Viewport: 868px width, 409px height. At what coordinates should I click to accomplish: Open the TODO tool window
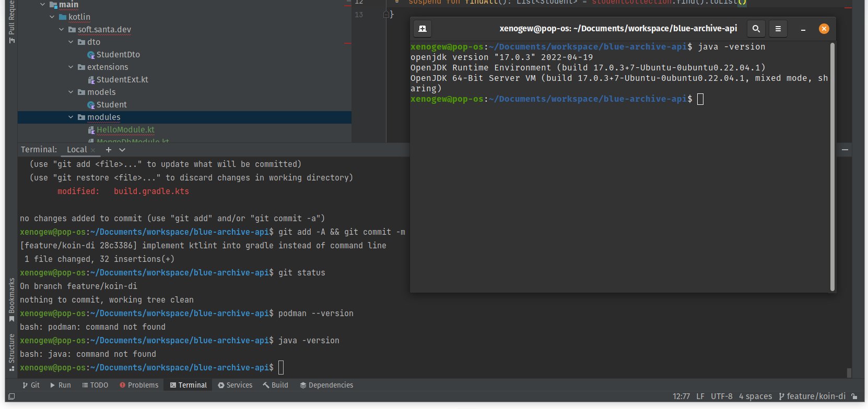coord(95,385)
